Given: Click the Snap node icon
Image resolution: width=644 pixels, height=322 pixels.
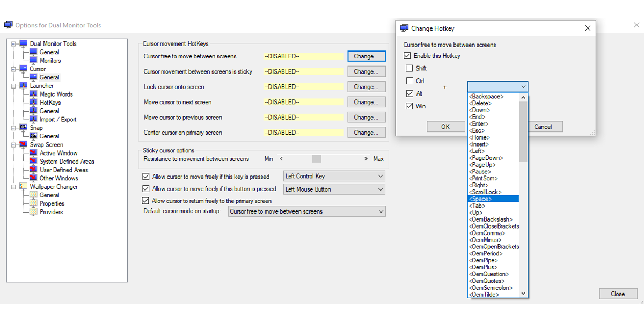Looking at the screenshot, I should point(23,128).
